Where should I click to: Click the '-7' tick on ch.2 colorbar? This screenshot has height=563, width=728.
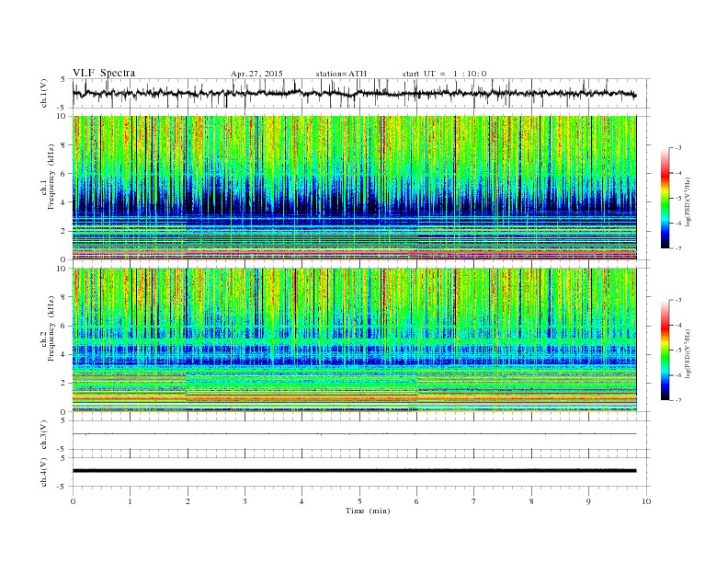pyautogui.click(x=678, y=400)
